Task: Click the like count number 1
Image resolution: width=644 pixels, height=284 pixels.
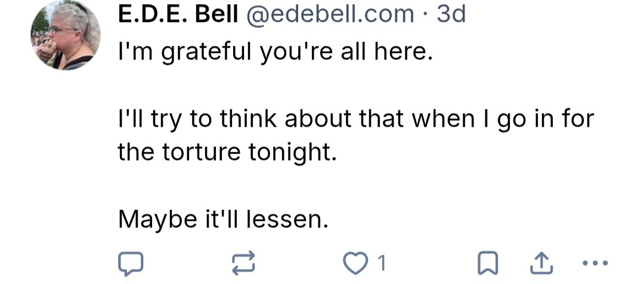Action: (x=382, y=263)
